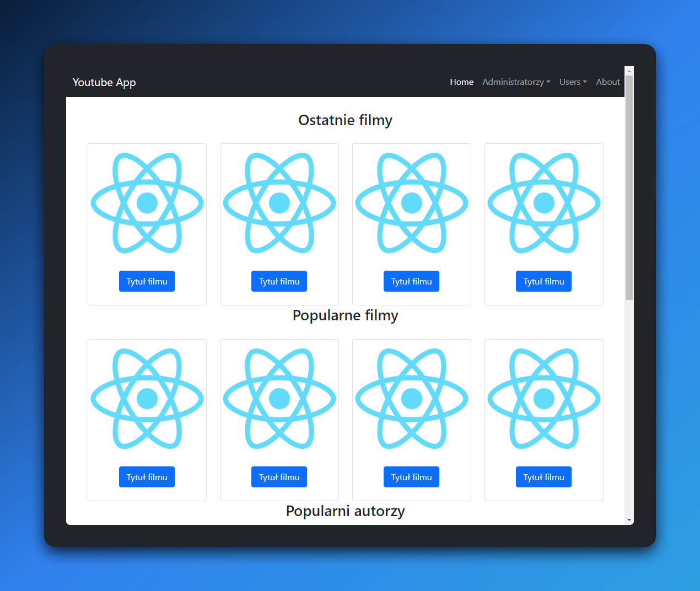Expand the Administratorzy dropdown menu
This screenshot has width=700, height=591.
(x=516, y=82)
